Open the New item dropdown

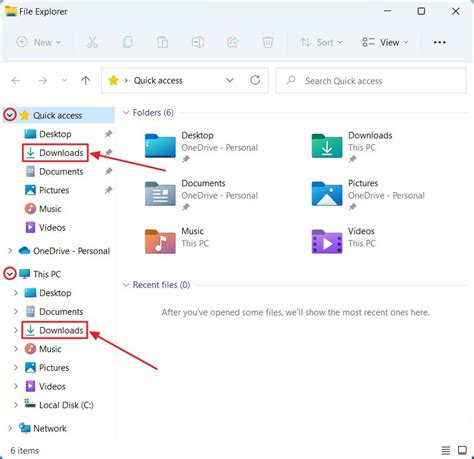pyautogui.click(x=39, y=42)
